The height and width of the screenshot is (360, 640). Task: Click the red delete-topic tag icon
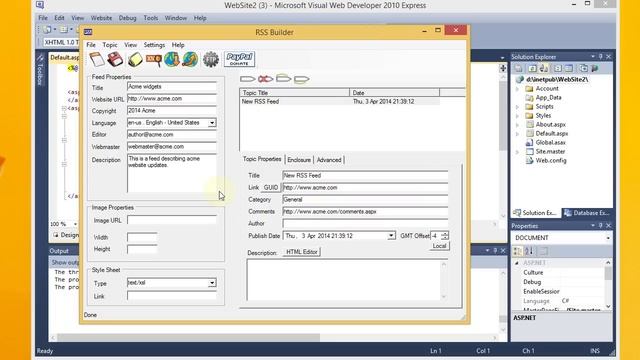click(x=265, y=79)
